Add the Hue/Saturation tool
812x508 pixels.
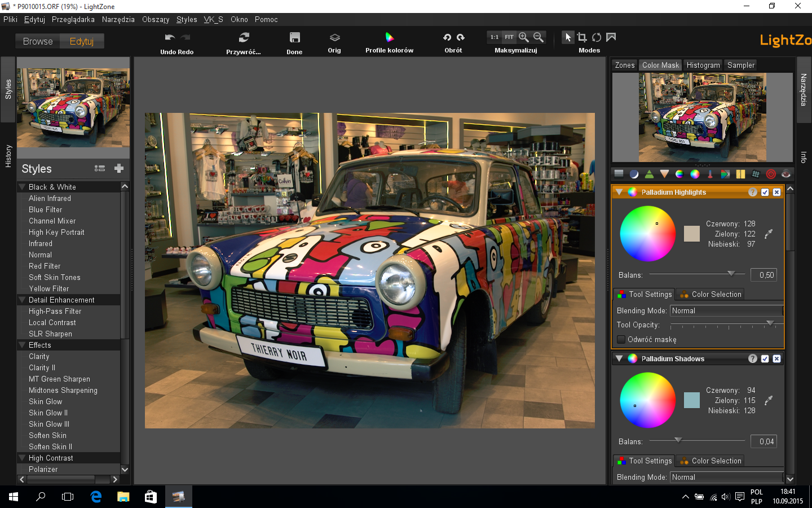click(x=679, y=174)
